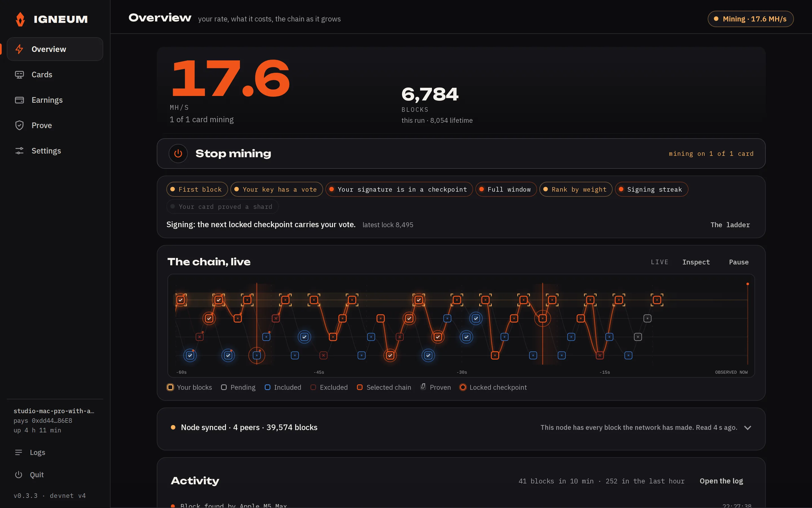Click the Prove shield icon
812x508 pixels.
pyautogui.click(x=19, y=125)
